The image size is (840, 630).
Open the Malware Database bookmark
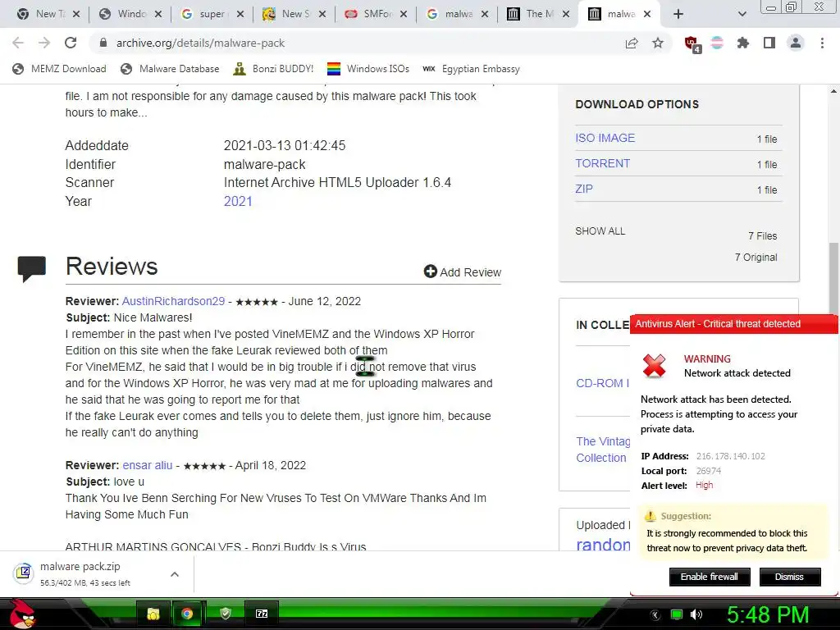tap(171, 69)
